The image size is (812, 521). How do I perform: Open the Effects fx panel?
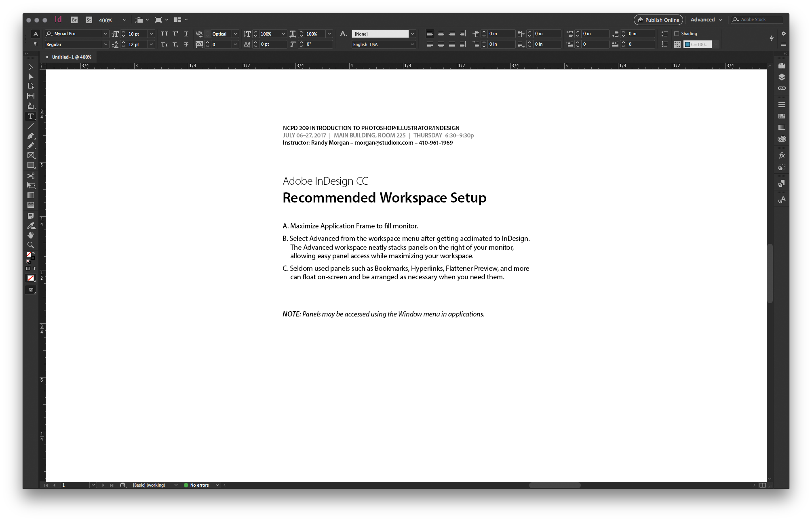[782, 156]
